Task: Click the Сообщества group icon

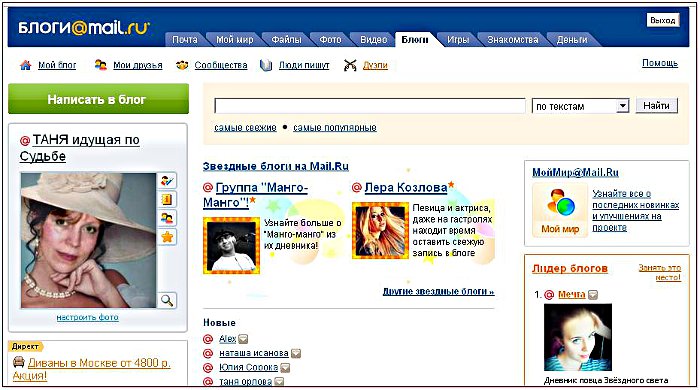Action: coord(182,65)
